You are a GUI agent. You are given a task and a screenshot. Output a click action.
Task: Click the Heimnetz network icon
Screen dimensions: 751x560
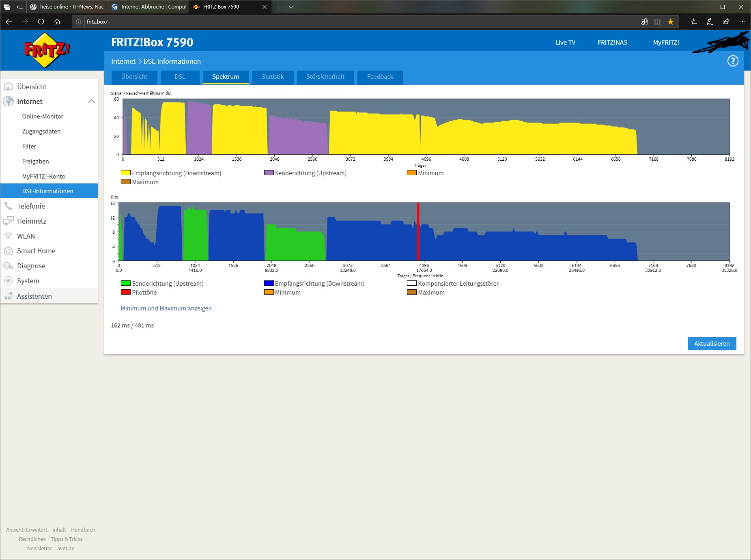(x=8, y=221)
